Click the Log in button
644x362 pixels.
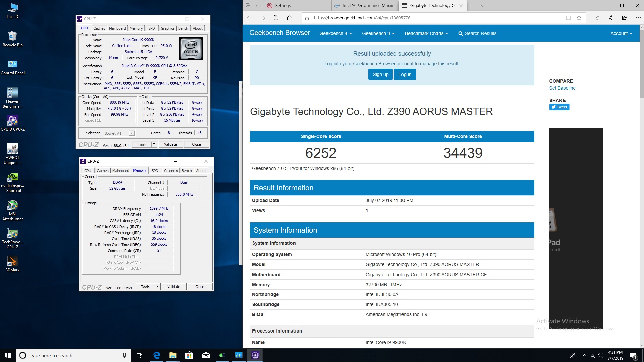click(405, 74)
